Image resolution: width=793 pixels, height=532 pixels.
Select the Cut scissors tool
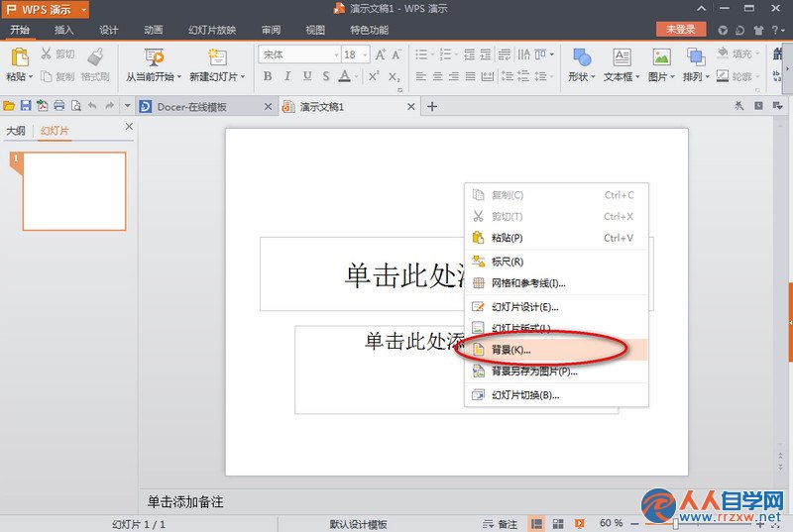pos(57,53)
